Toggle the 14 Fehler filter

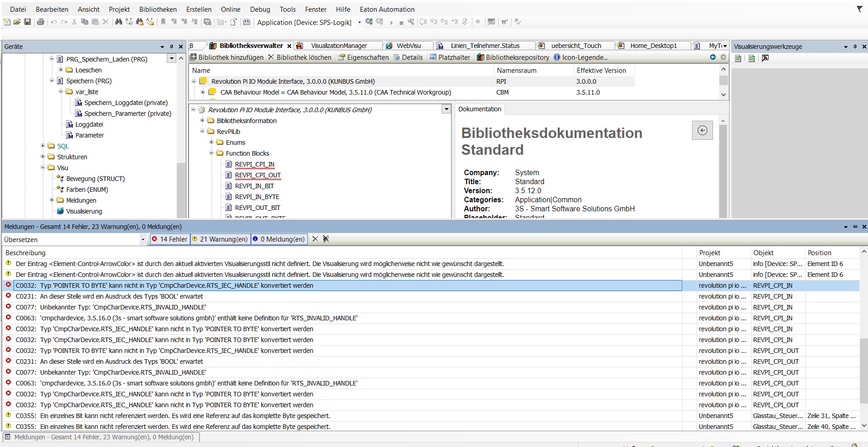click(170, 239)
